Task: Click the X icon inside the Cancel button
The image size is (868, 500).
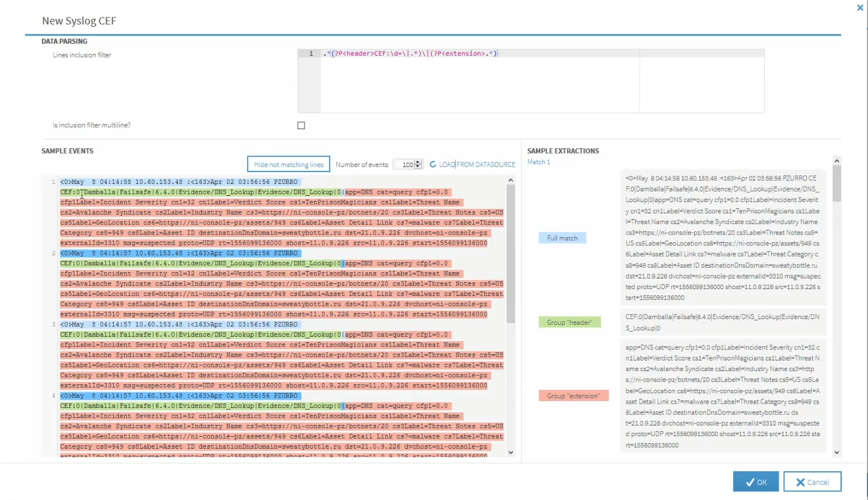Action: click(800, 482)
